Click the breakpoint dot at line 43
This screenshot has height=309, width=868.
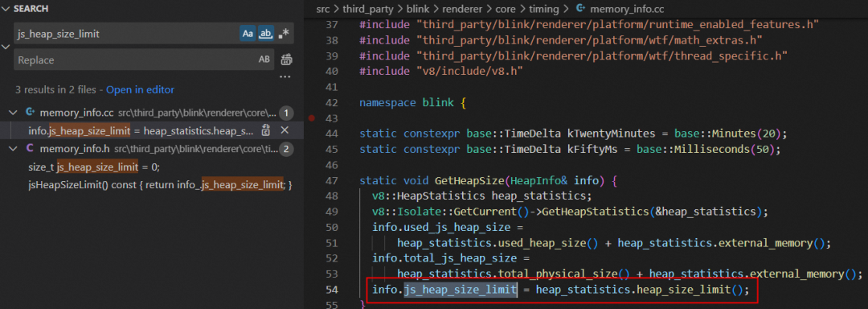coord(312,118)
